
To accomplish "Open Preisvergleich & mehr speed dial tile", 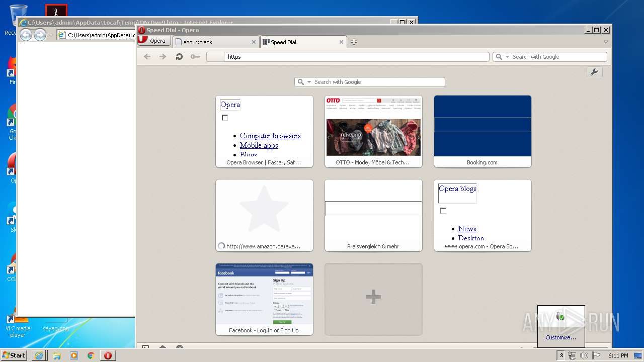I will pos(373,215).
